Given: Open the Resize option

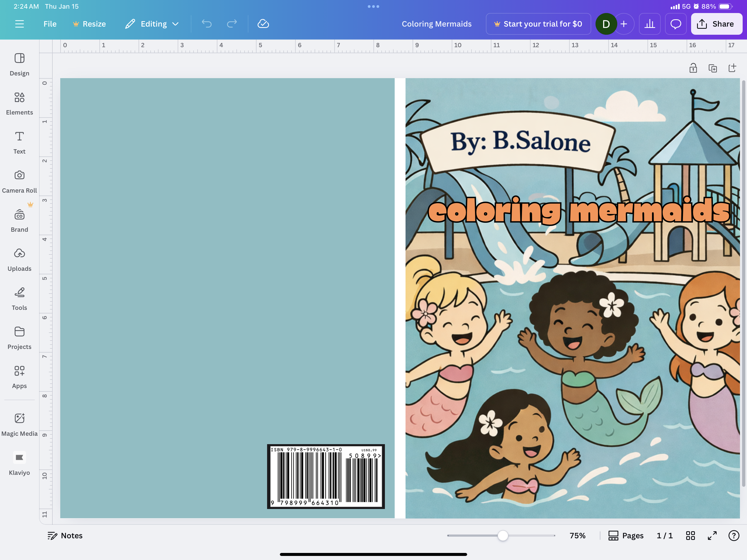Looking at the screenshot, I should [90, 24].
